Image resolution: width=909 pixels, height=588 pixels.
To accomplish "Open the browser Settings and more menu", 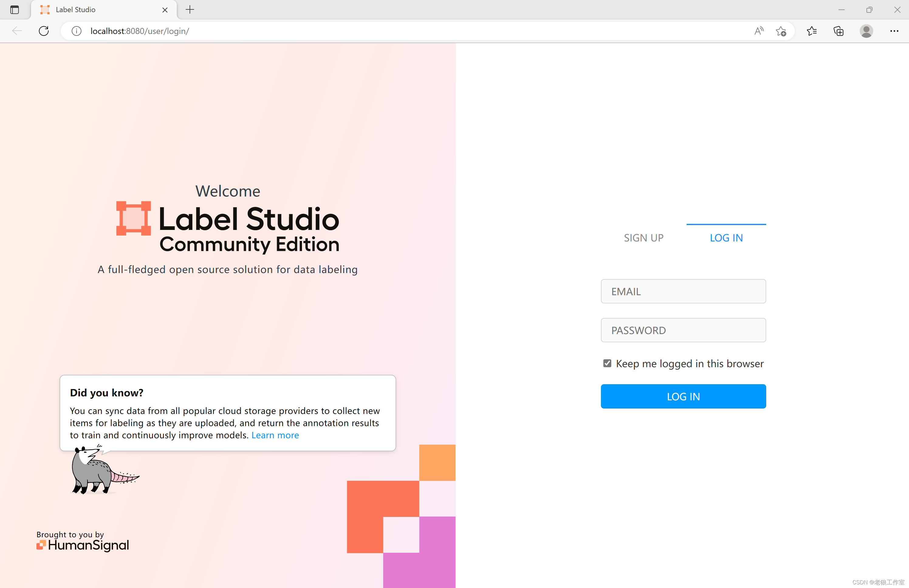I will click(x=894, y=31).
